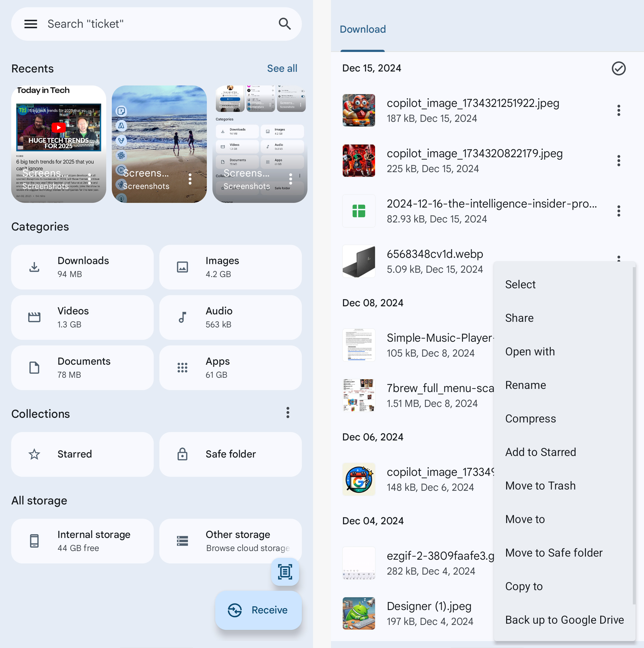Tap See all next to Recents
The height and width of the screenshot is (648, 644).
point(282,68)
